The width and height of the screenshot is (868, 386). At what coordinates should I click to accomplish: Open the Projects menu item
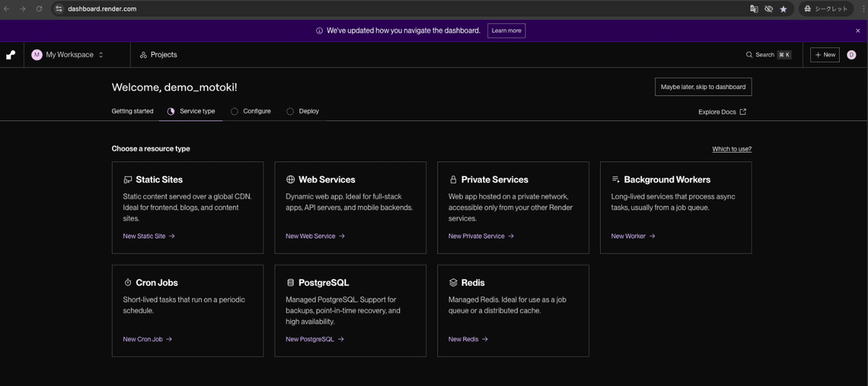click(158, 55)
